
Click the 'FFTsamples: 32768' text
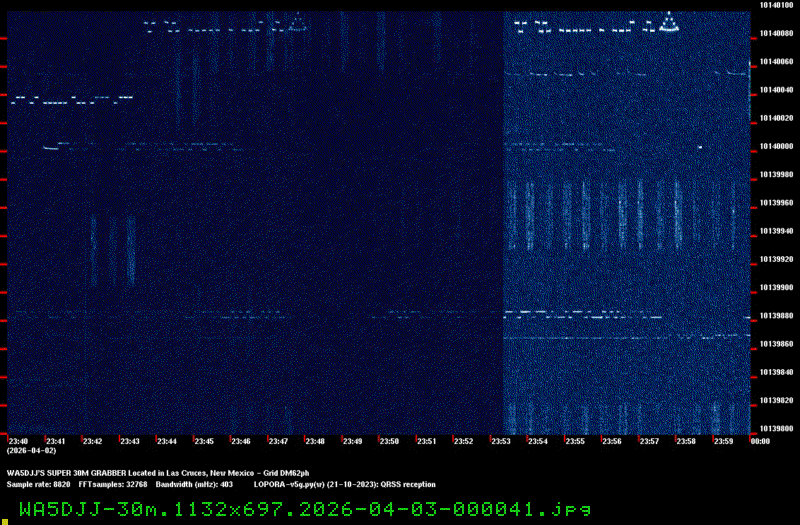[113, 484]
